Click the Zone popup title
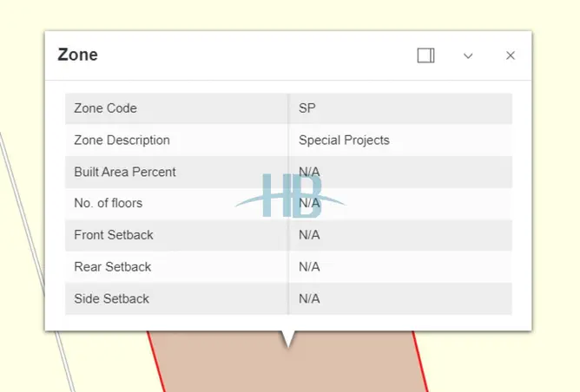The height and width of the screenshot is (392, 580). point(77,55)
